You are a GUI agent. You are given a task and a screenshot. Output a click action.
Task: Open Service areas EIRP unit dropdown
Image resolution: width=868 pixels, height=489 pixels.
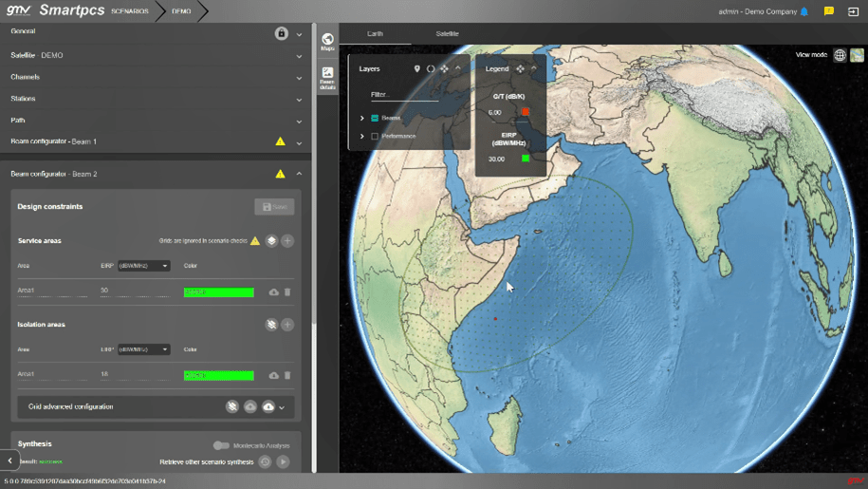pos(143,266)
